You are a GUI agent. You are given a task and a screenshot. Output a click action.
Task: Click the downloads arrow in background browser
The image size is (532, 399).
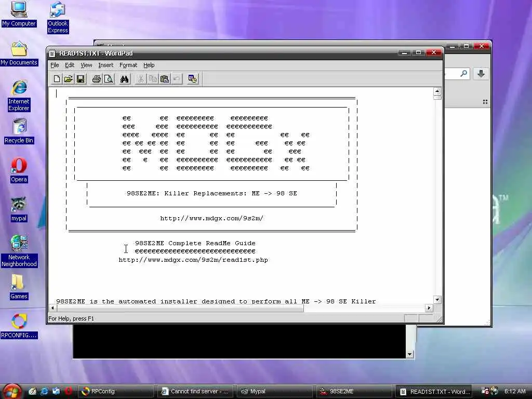point(481,74)
